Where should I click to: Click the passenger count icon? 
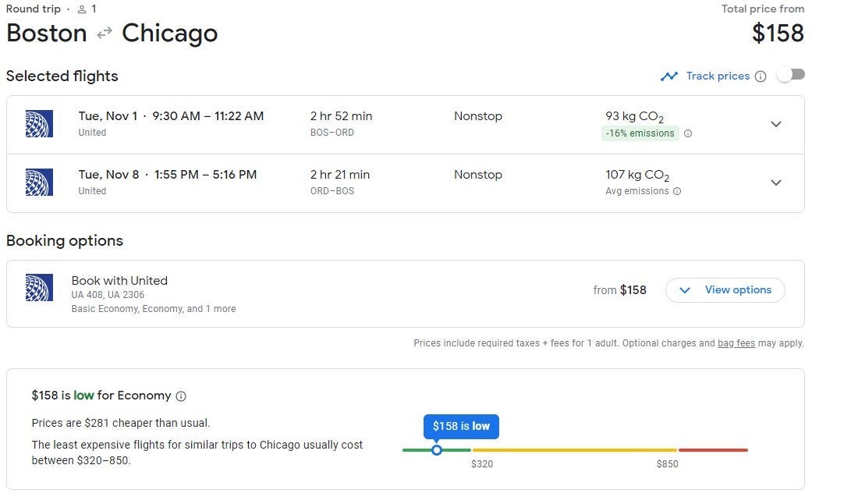coord(82,9)
